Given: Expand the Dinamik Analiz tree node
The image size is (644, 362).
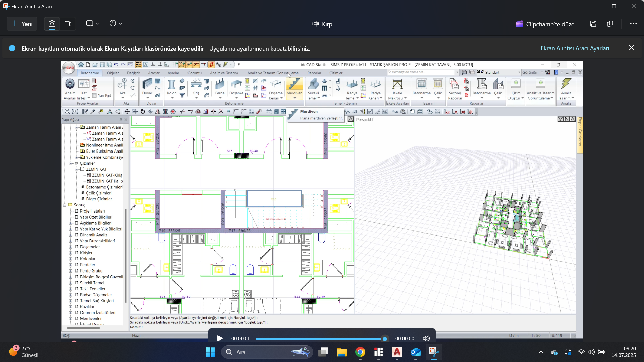Looking at the screenshot, I should (71, 235).
